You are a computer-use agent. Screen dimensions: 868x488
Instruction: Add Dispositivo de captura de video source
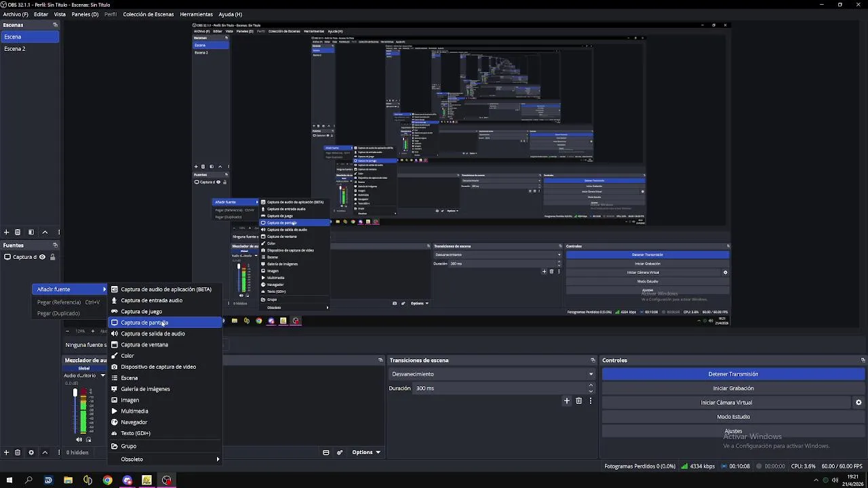[x=165, y=367]
